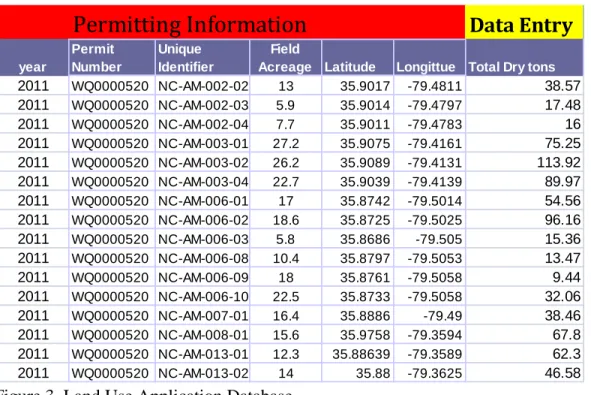Select identifier cell NC-AM-006-08

[x=202, y=258]
